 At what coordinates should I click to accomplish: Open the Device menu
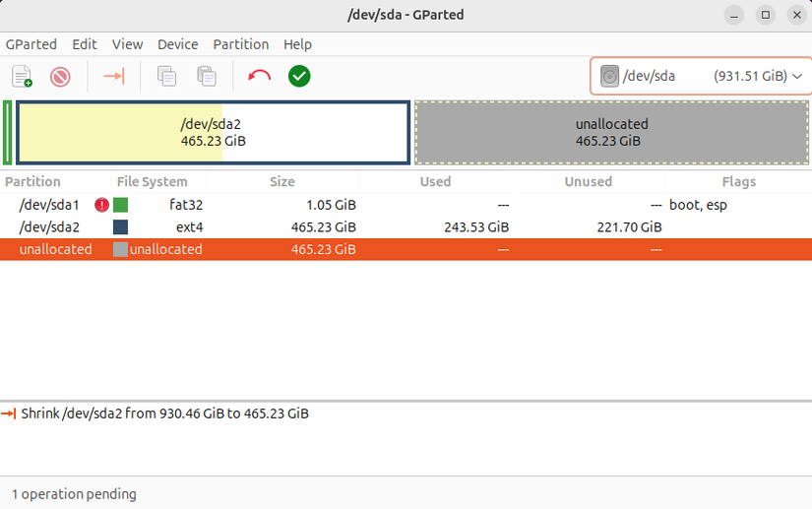click(x=177, y=44)
